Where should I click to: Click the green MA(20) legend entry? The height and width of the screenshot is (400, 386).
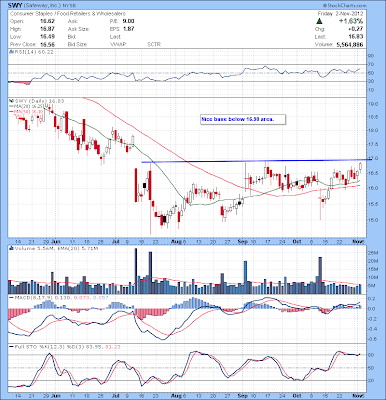point(26,106)
